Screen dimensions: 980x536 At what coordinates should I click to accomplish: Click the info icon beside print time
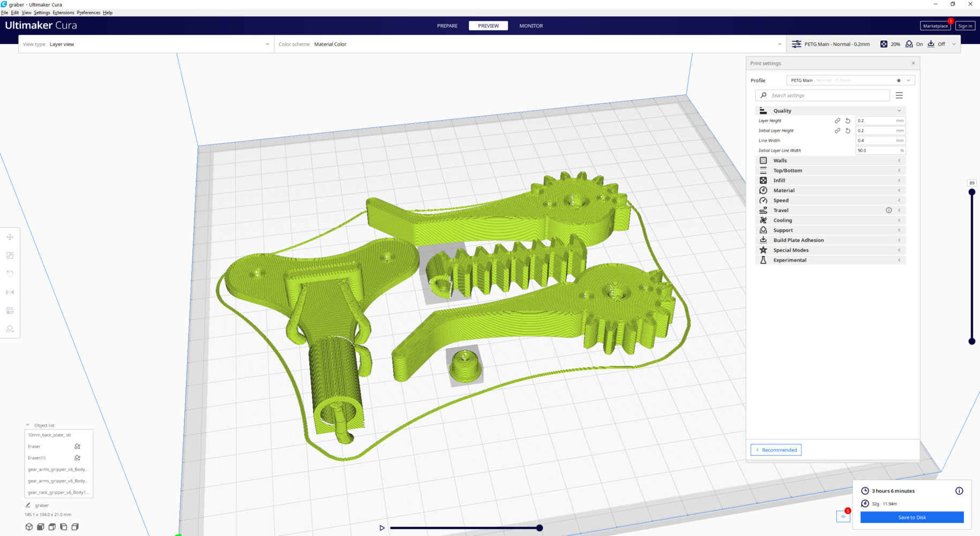pyautogui.click(x=959, y=491)
